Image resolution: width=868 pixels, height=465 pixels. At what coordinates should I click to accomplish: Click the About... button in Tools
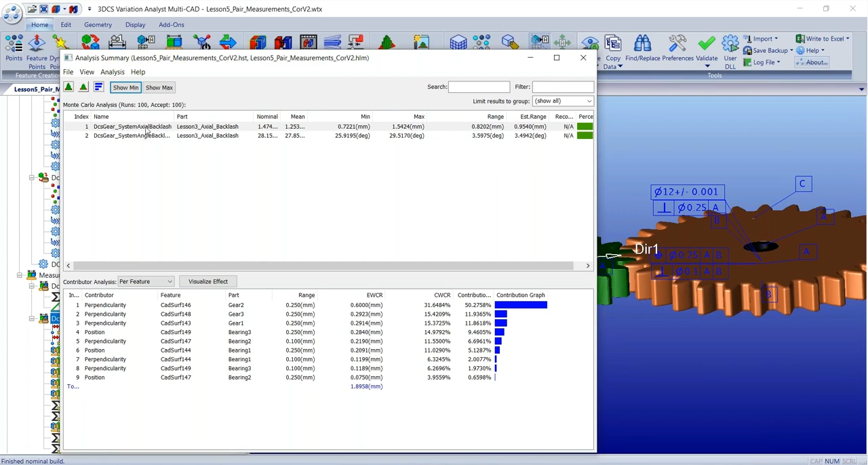pos(812,62)
